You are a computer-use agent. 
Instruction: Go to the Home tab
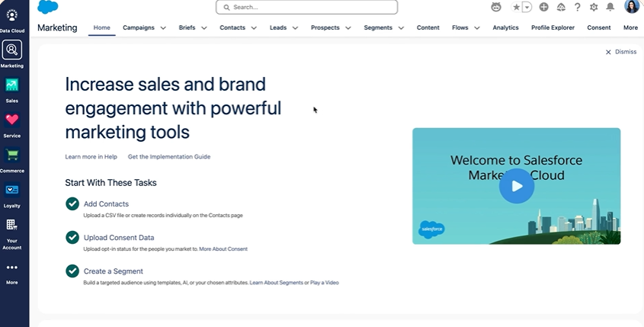point(102,27)
